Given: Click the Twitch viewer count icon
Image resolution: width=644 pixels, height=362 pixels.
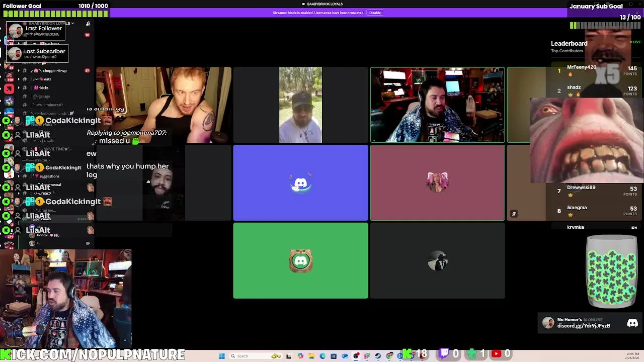Looking at the screenshot, I should click(x=444, y=354).
